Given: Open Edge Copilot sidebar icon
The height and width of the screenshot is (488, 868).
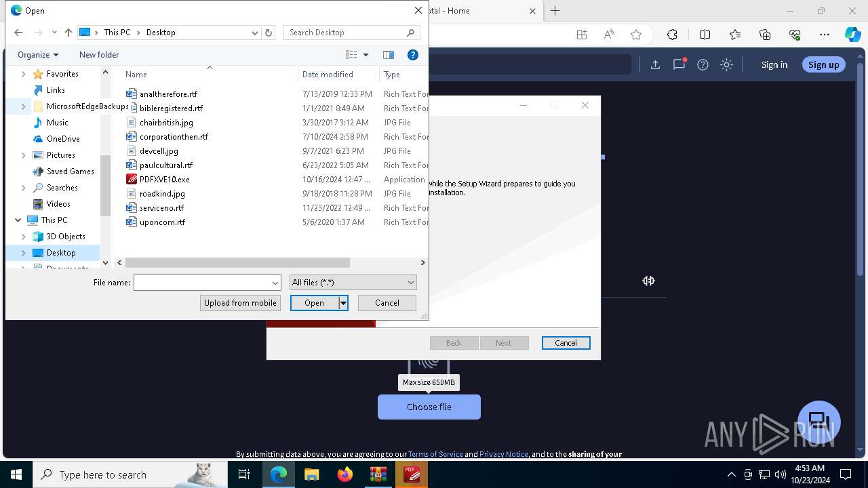Looking at the screenshot, I should [x=852, y=35].
